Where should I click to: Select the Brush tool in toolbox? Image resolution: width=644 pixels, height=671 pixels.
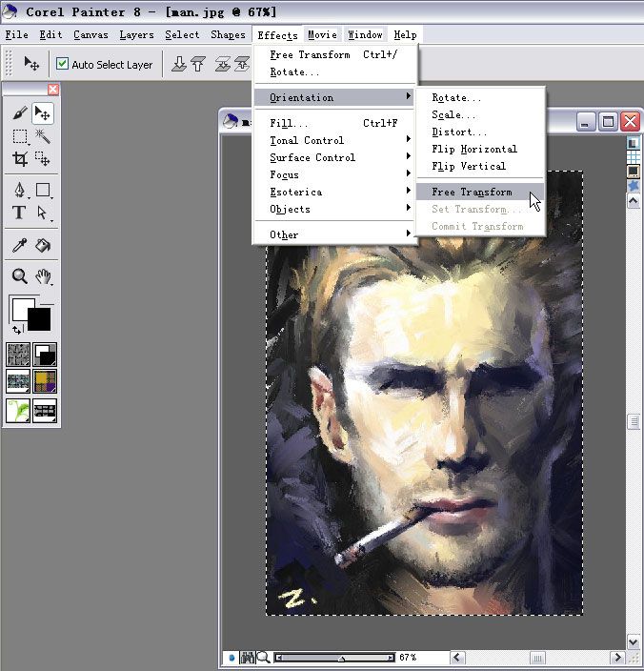coord(20,113)
